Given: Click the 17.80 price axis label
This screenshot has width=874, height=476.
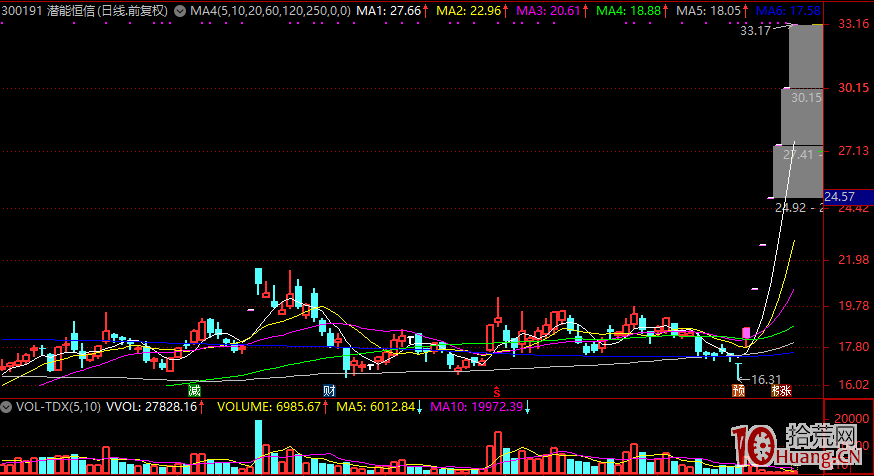Looking at the screenshot, I should pyautogui.click(x=853, y=347).
